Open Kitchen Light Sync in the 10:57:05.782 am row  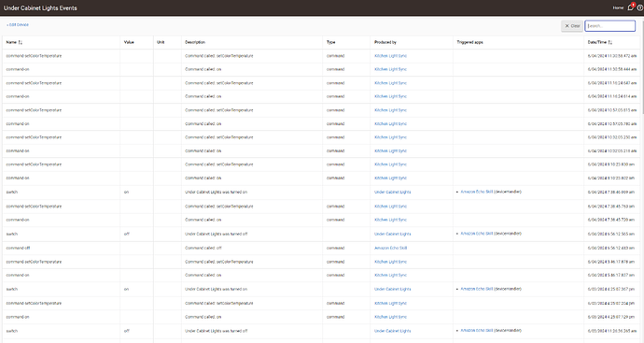[390, 123]
